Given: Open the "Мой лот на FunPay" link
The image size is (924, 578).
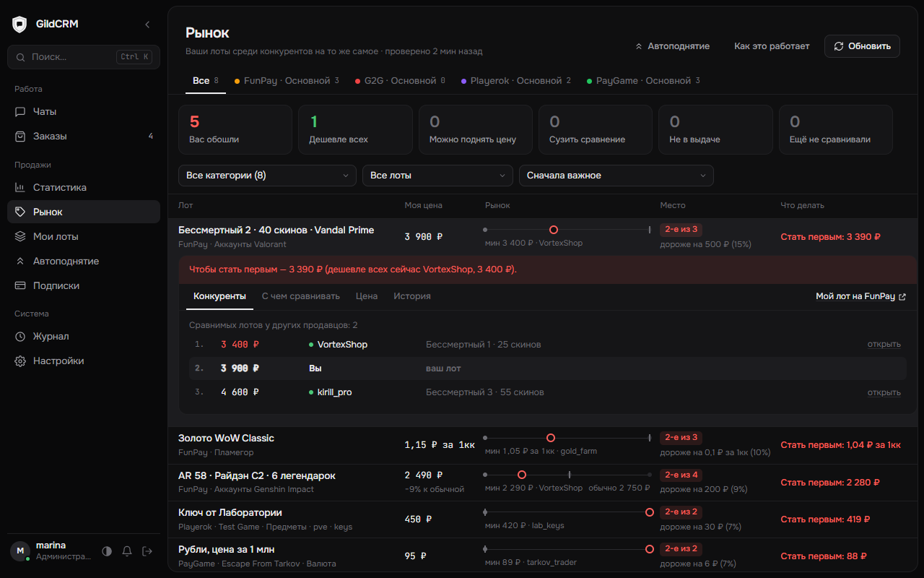Looking at the screenshot, I should (x=860, y=296).
